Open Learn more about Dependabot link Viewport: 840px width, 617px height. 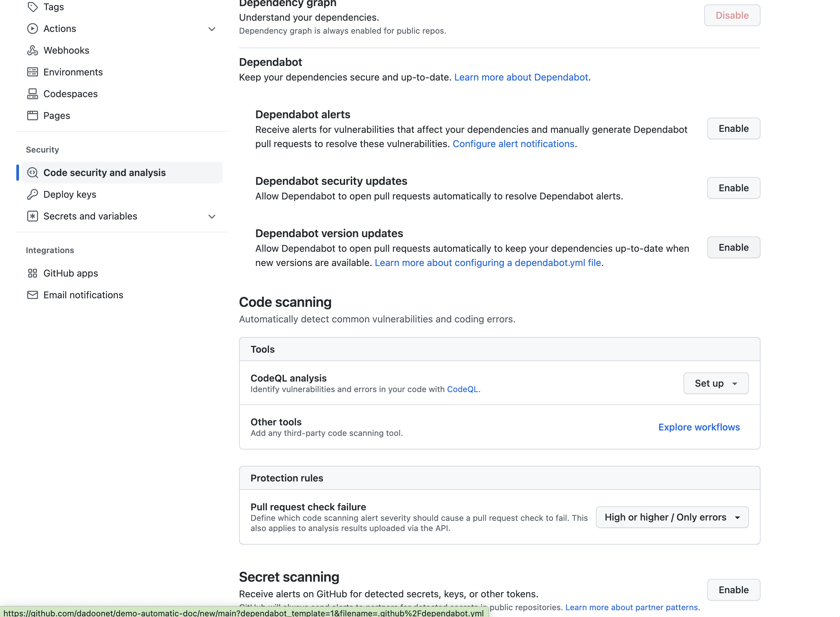coord(521,77)
